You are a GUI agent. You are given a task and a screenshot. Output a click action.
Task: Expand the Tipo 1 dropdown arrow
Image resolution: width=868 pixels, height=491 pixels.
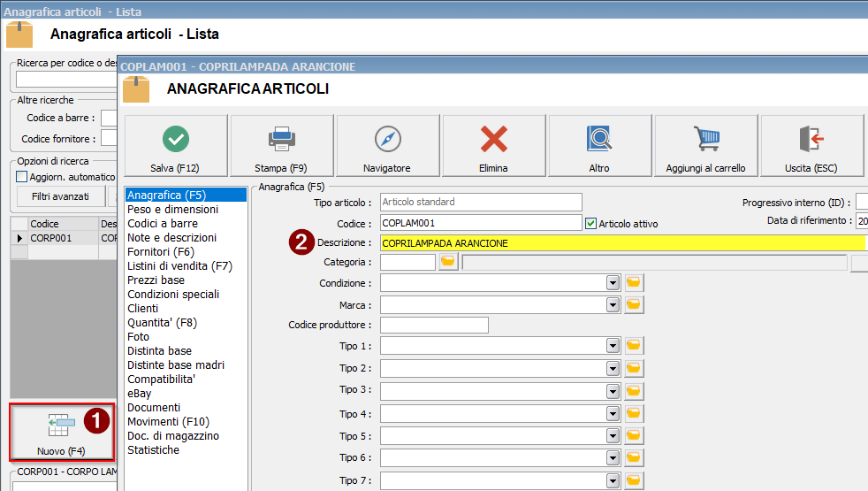tap(613, 346)
